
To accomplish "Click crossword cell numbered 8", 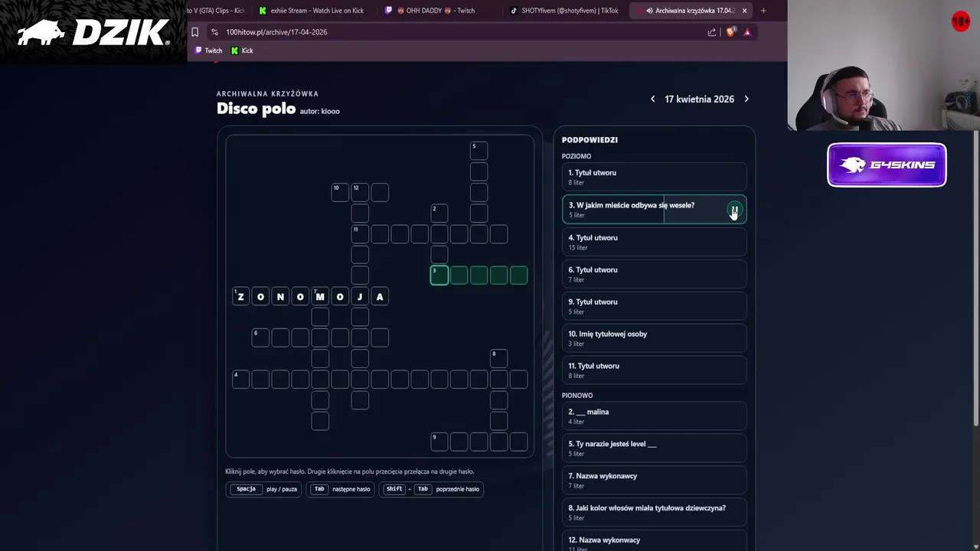I will coord(498,358).
